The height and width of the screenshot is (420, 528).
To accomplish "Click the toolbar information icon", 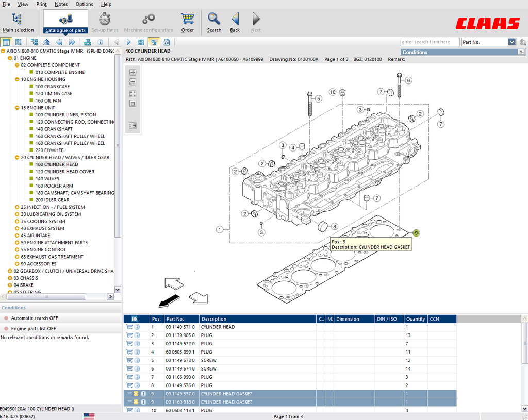I will click(101, 42).
